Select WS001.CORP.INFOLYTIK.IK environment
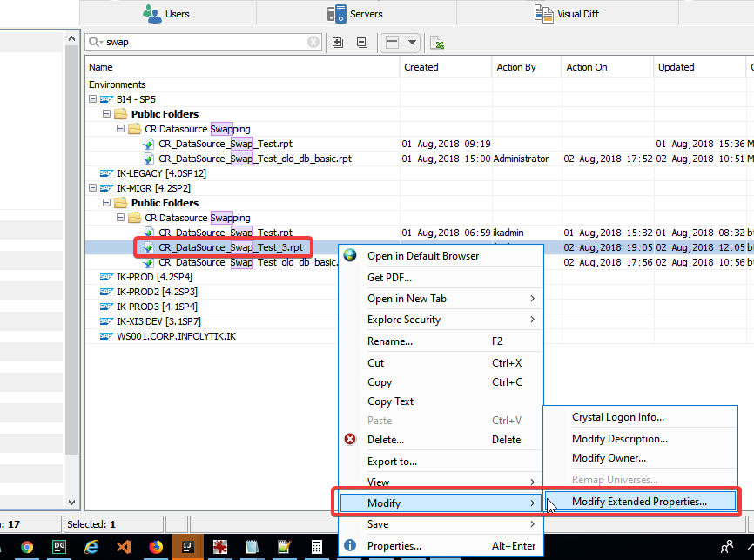The height and width of the screenshot is (560, 754). (x=177, y=336)
